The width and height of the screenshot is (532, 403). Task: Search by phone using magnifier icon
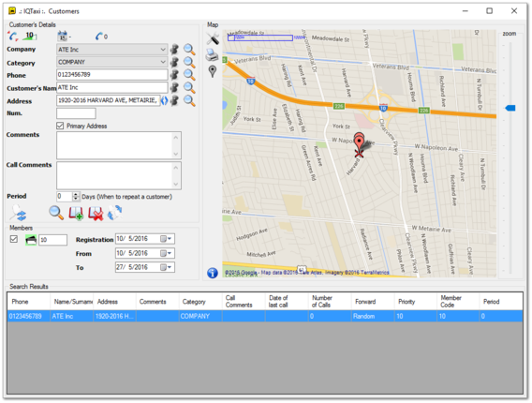tap(189, 75)
